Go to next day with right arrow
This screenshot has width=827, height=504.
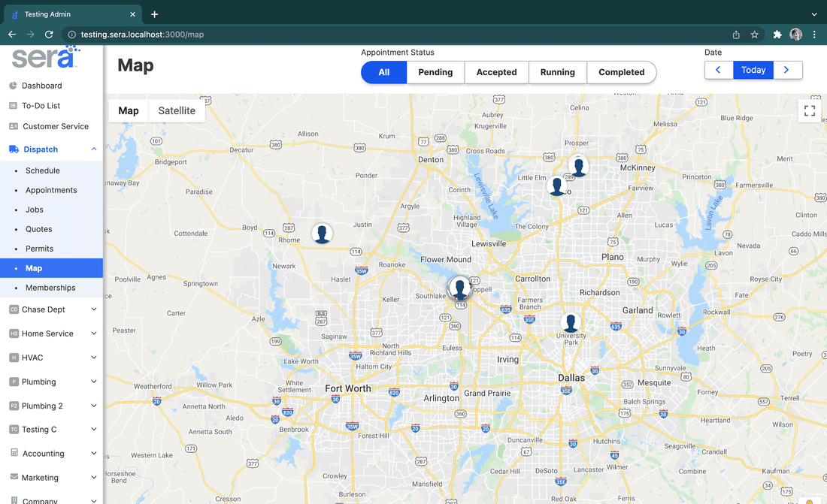tap(786, 70)
